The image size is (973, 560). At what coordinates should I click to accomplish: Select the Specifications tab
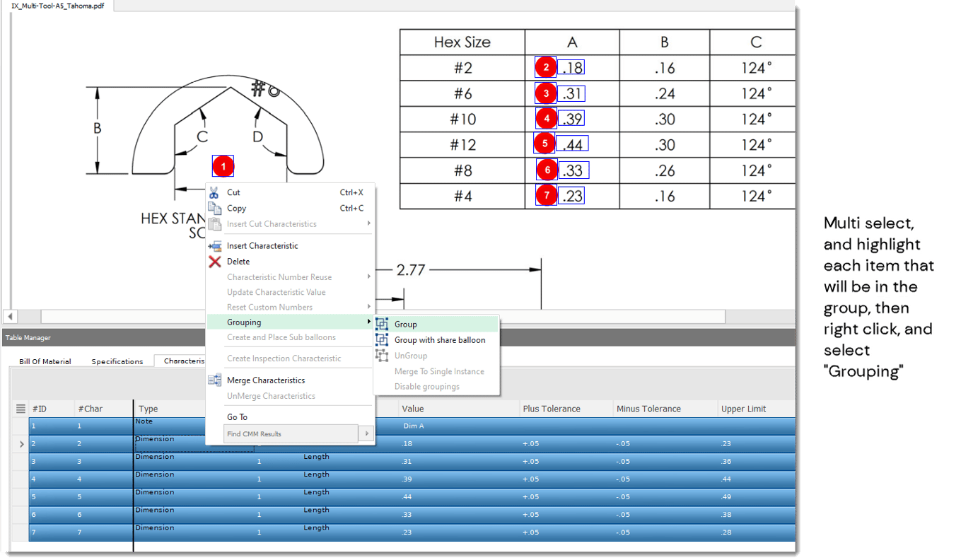point(117,361)
